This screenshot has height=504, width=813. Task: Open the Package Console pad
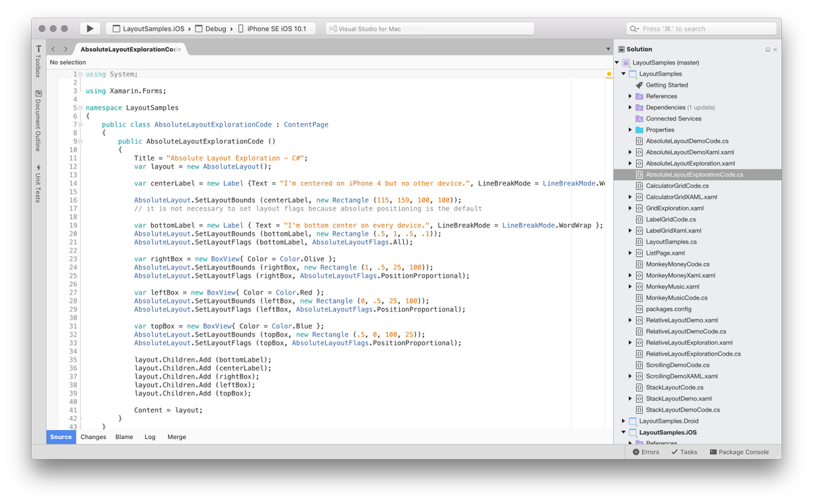tap(740, 451)
